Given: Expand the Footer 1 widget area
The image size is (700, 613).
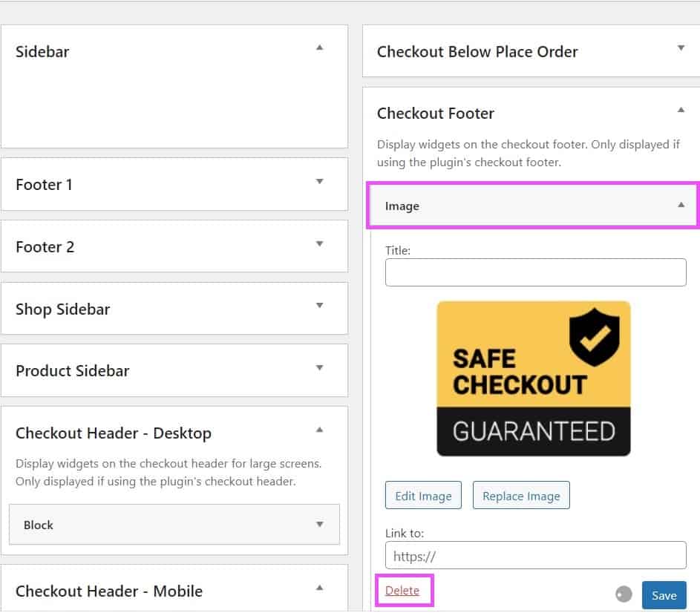Looking at the screenshot, I should [x=319, y=181].
